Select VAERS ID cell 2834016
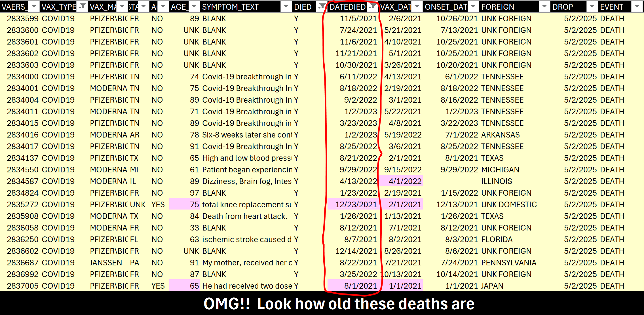The height and width of the screenshot is (315, 644). 23,135
